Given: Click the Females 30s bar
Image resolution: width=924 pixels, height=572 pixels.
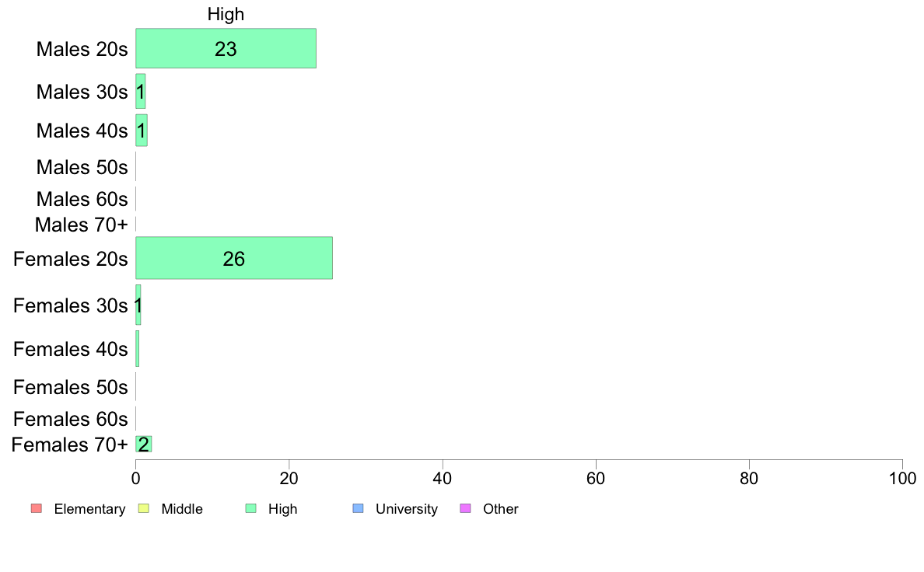Looking at the screenshot, I should tap(138, 305).
